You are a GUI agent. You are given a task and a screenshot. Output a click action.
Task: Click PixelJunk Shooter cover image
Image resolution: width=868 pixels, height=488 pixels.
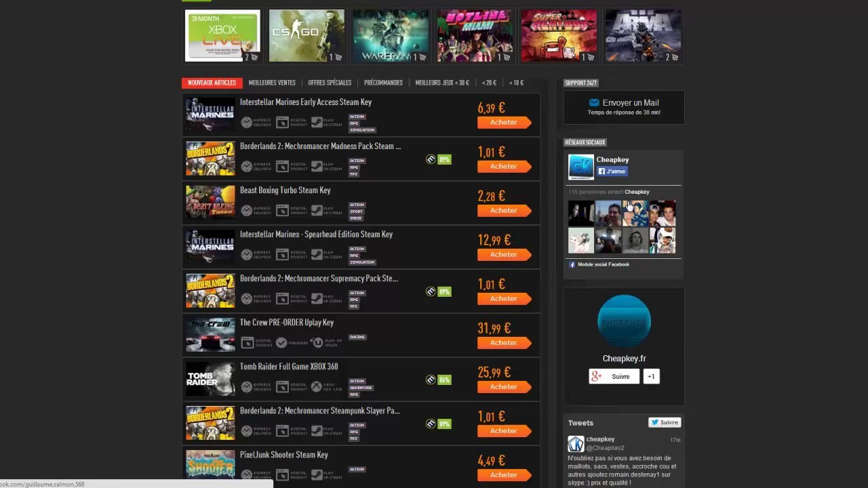click(x=210, y=465)
